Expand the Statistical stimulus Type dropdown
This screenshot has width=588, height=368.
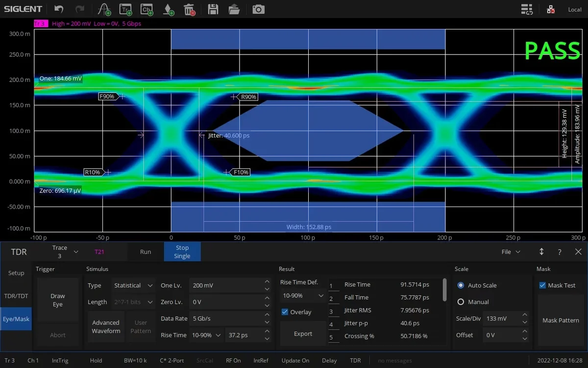pyautogui.click(x=133, y=285)
